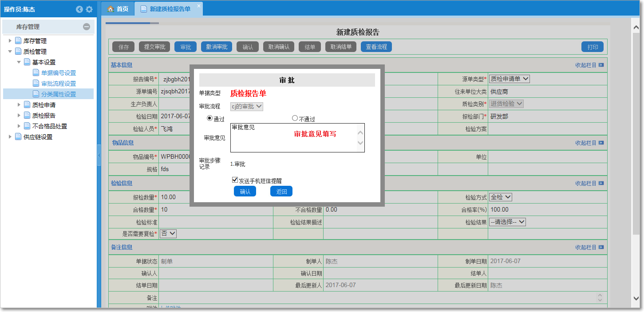This screenshot has height=312, width=644.
Task: Open 审批流程设置 in sidebar
Action: tap(59, 84)
